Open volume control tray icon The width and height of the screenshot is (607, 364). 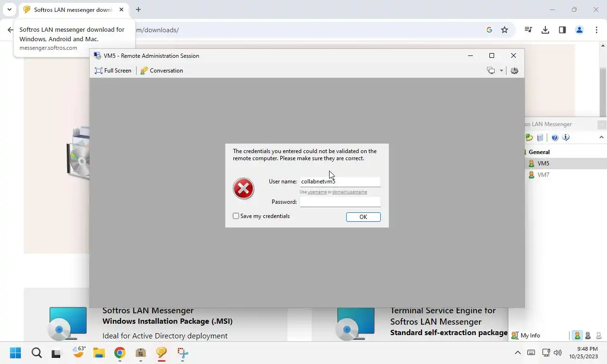point(558,353)
